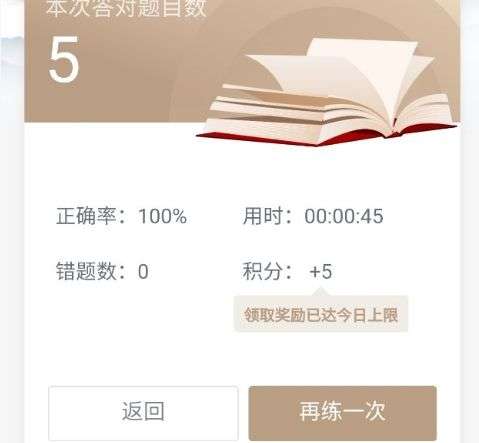
Task: Click the 错题数 label
Action: pos(86,271)
